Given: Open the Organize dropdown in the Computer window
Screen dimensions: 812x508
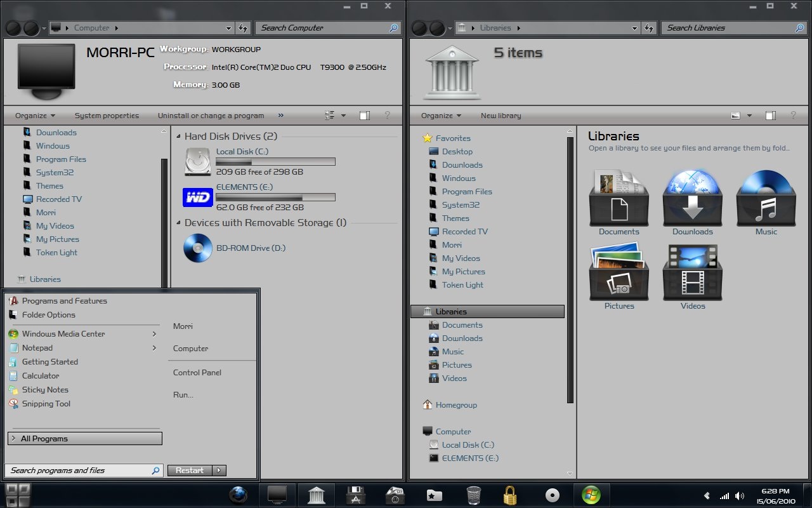Looking at the screenshot, I should (x=34, y=115).
